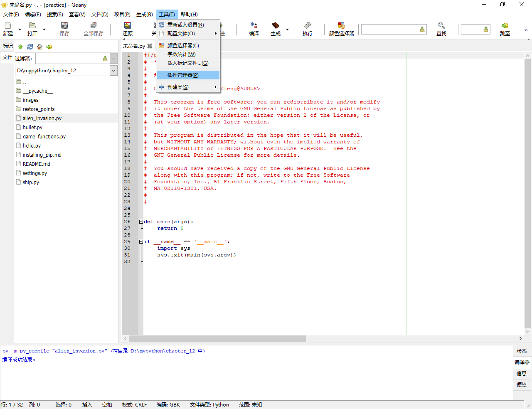
Task: Go up one folder in file browser
Action: pyautogui.click(x=20, y=47)
